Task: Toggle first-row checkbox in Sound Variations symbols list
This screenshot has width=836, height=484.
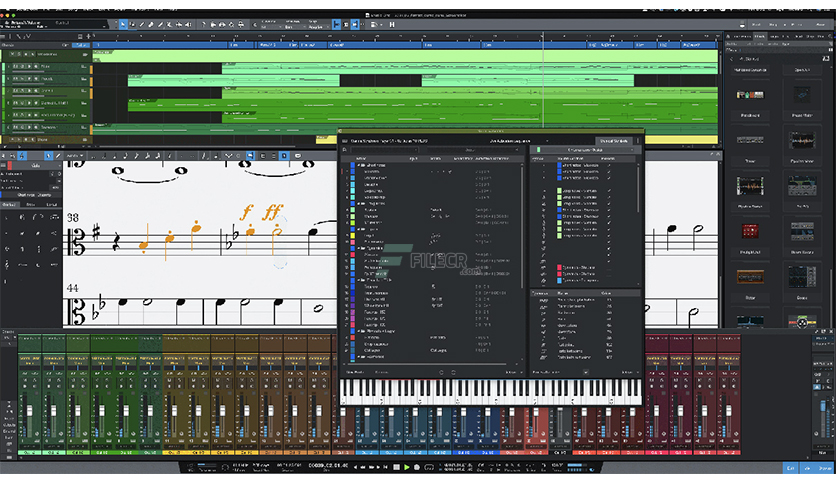Action: coord(608,165)
